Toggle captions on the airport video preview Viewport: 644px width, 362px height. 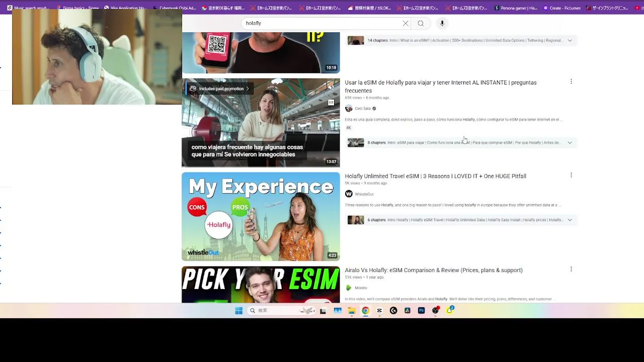tap(331, 103)
